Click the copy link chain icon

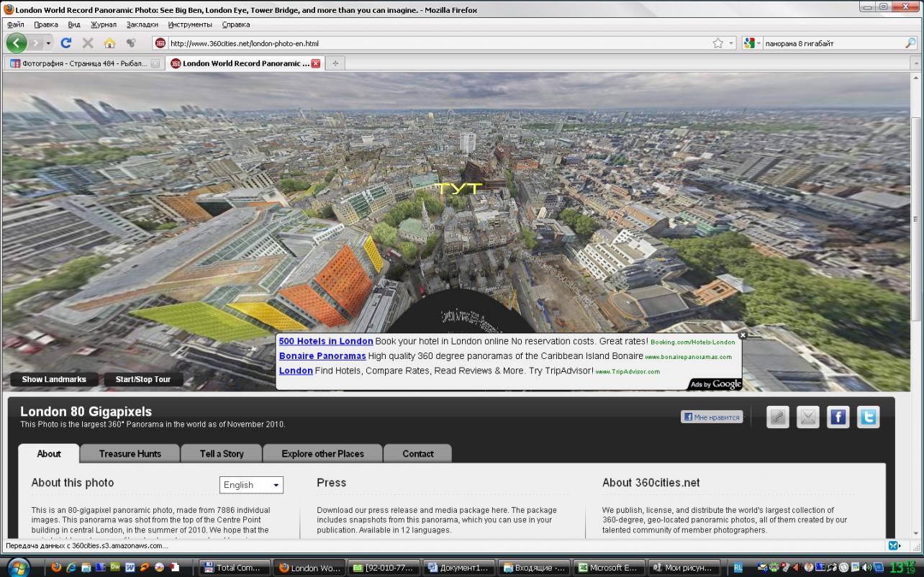[x=777, y=417]
